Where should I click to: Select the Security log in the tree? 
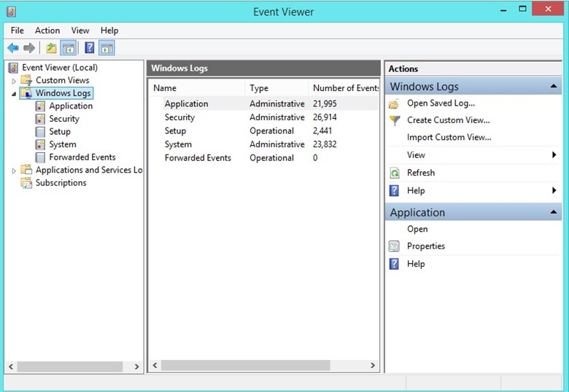64,119
